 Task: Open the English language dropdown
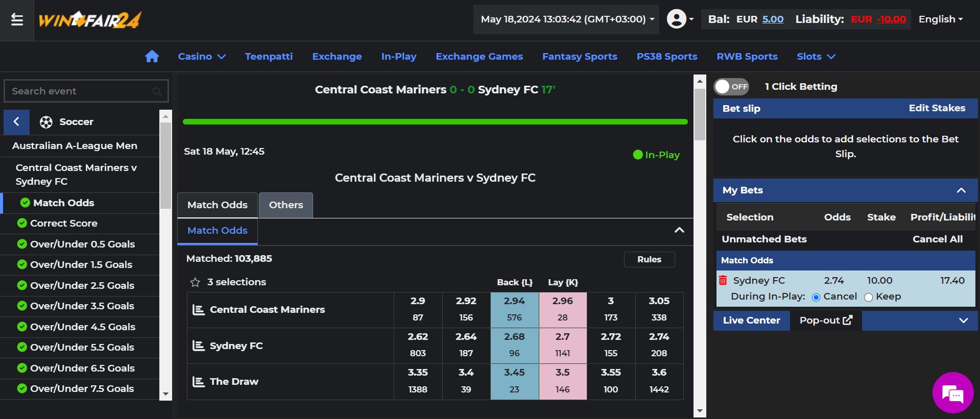point(941,19)
